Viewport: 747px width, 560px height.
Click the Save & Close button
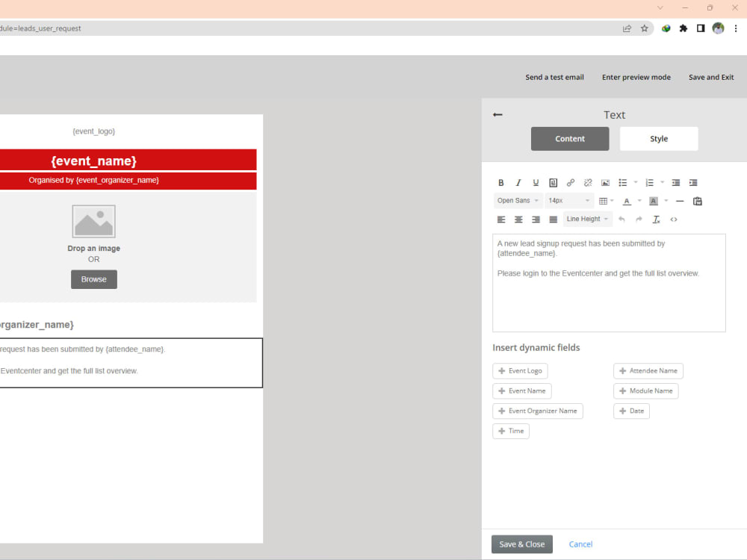[x=522, y=544]
